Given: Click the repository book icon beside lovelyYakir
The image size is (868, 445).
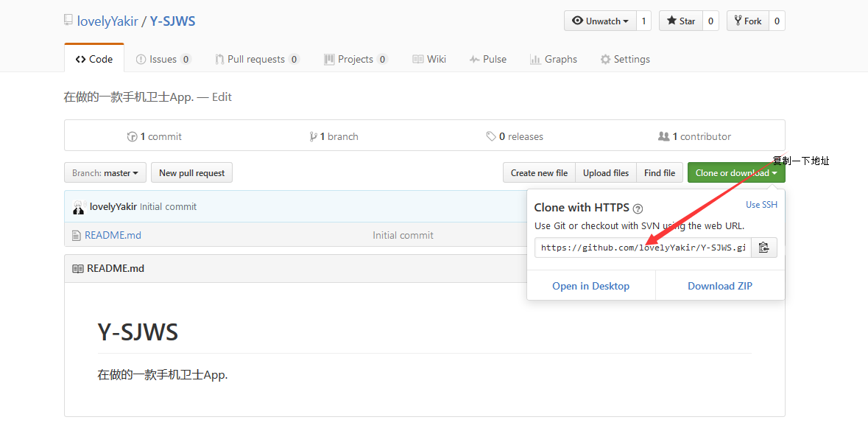Looking at the screenshot, I should point(68,21).
